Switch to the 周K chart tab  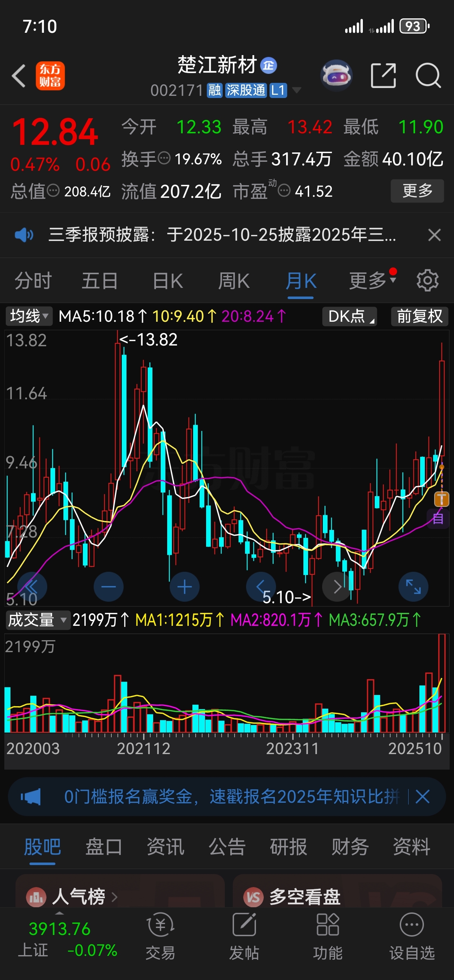pyautogui.click(x=233, y=281)
